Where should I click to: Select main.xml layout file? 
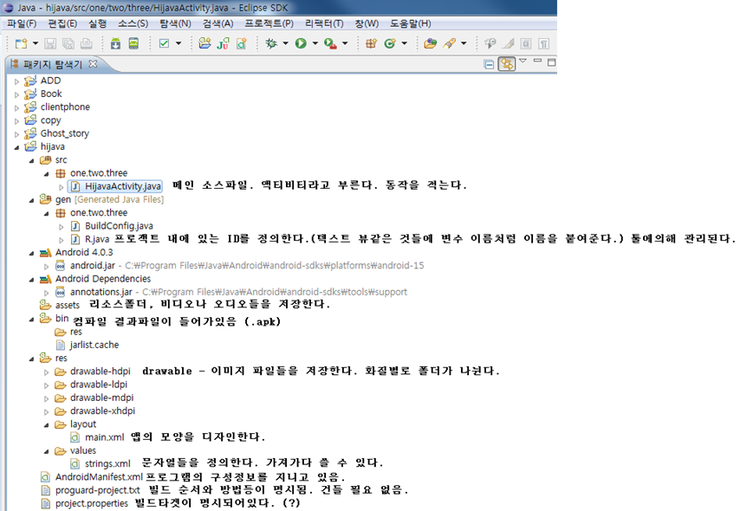(97, 437)
